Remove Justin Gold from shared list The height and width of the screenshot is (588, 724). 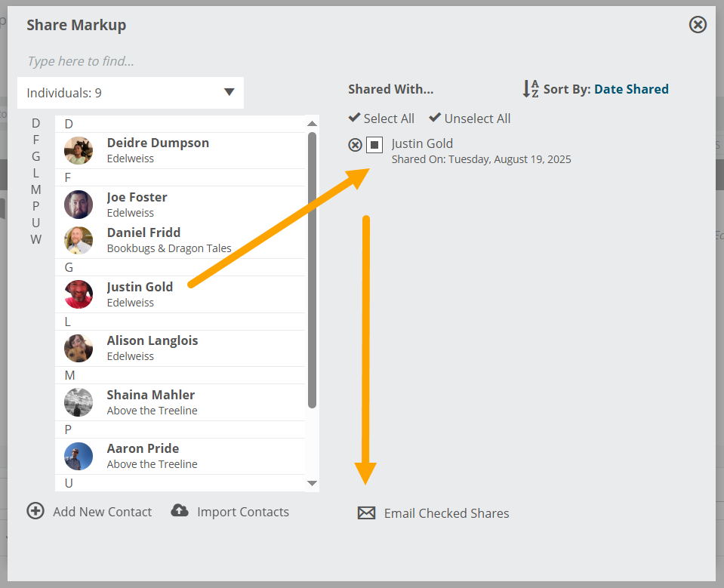355,145
